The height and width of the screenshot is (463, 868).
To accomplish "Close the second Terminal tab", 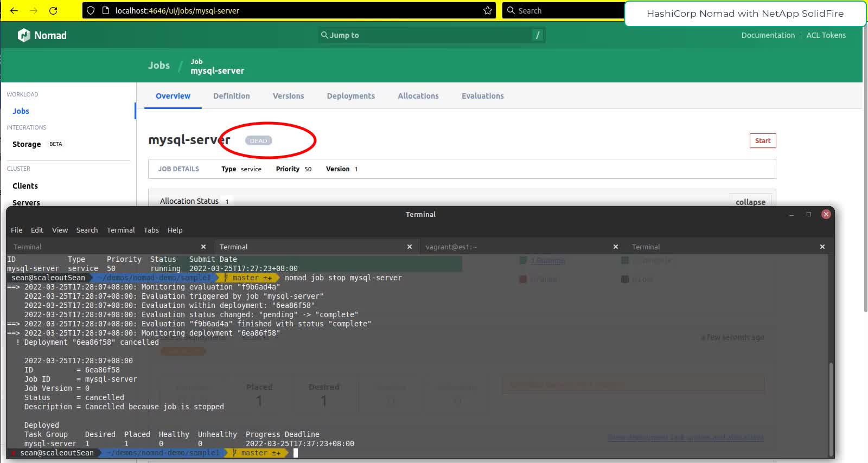I will point(410,247).
